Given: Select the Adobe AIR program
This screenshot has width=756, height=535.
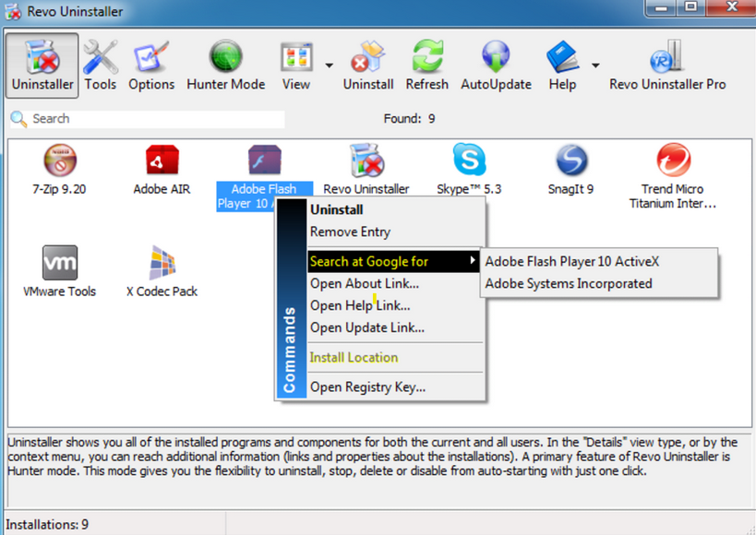Looking at the screenshot, I should click(x=162, y=170).
